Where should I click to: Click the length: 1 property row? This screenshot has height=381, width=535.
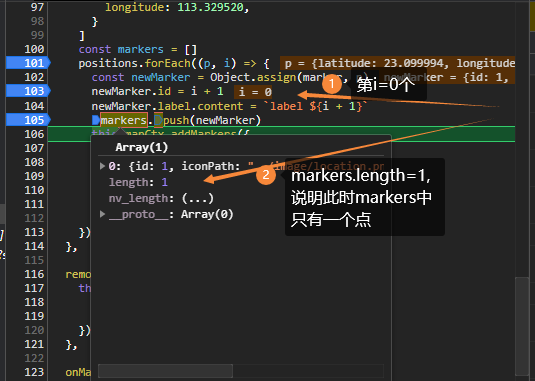(138, 182)
